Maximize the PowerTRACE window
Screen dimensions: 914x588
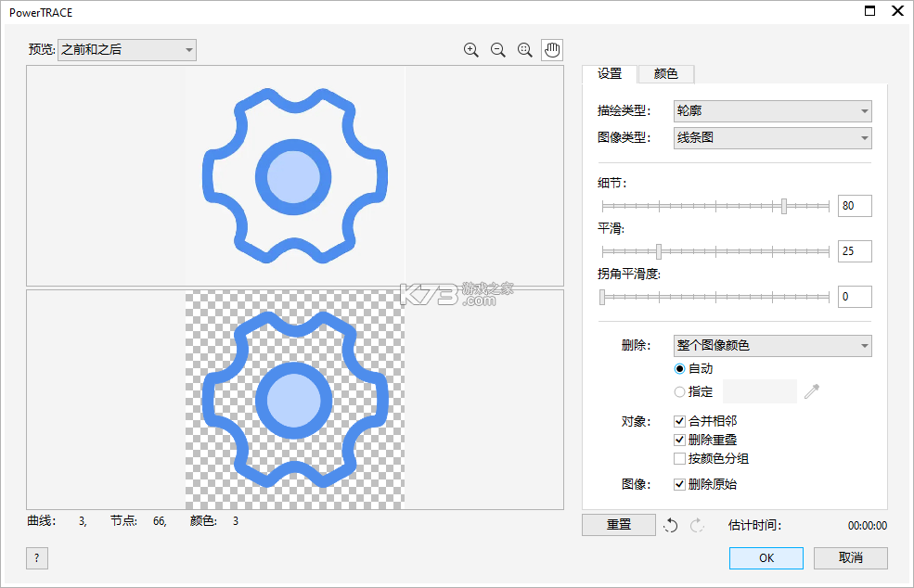tap(869, 10)
